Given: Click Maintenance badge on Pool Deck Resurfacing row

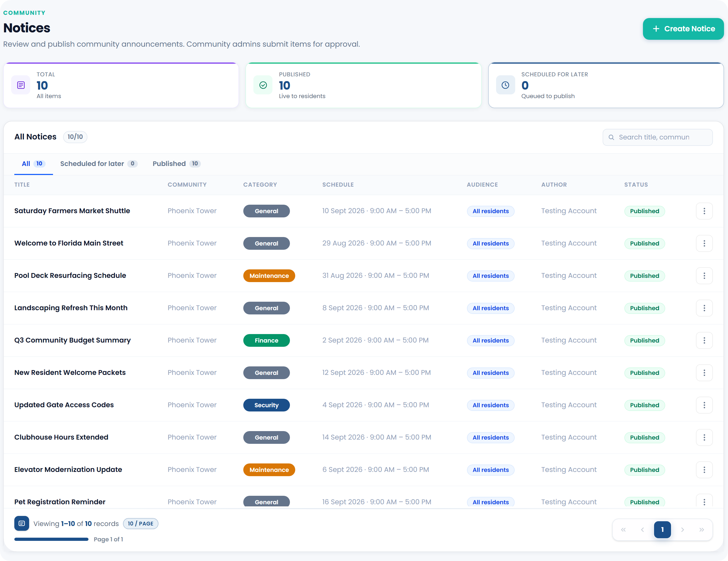Looking at the screenshot, I should [269, 276].
